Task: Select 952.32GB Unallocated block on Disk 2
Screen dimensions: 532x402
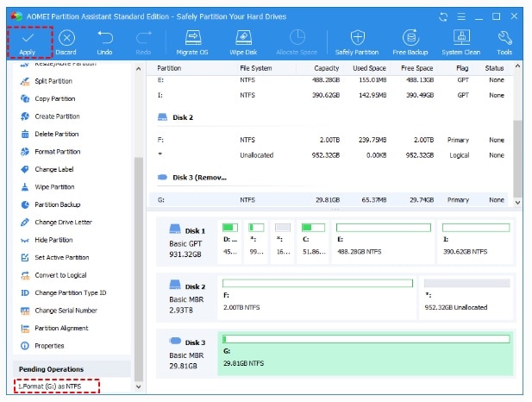Action: point(466,298)
